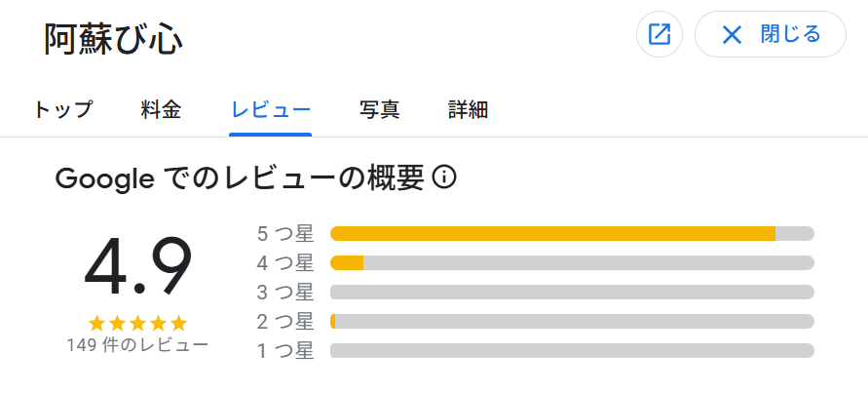Switch to the トップ tab
This screenshot has width=868, height=394.
63,110
